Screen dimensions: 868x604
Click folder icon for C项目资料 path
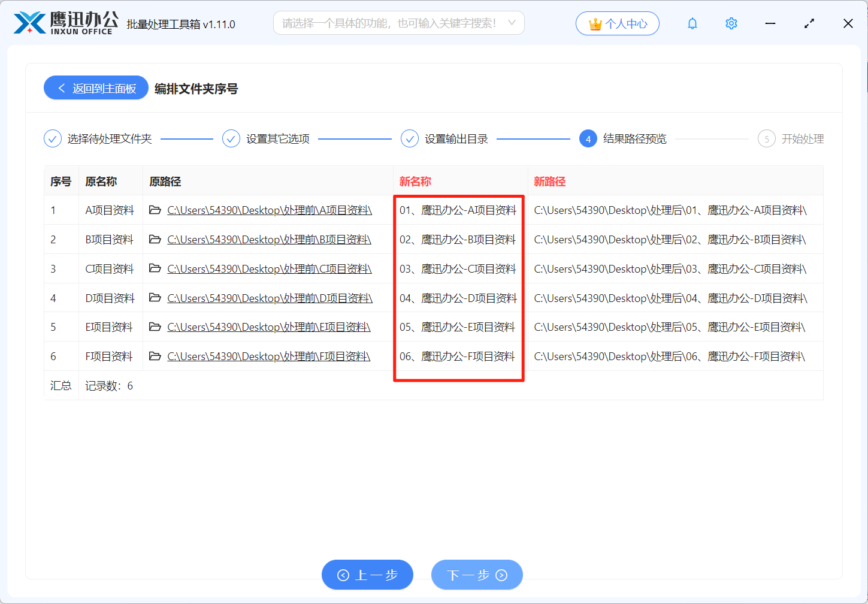155,268
